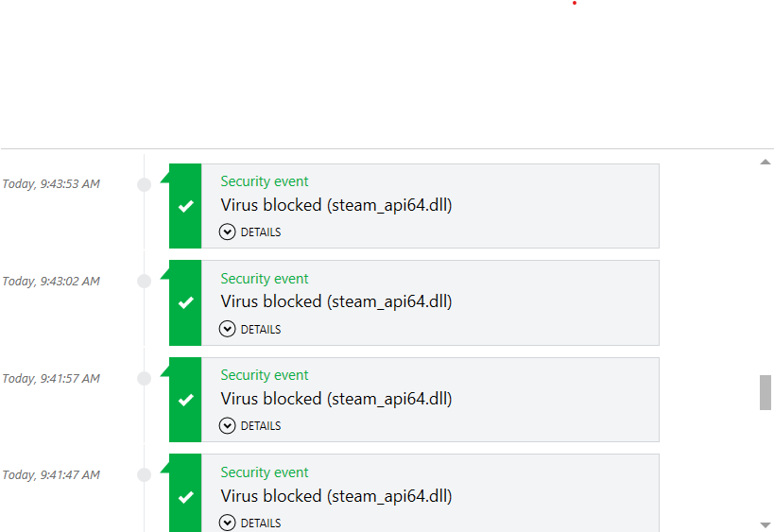Expand details chevron for 9:43:53 AM event
This screenshot has width=774, height=532.
227,232
